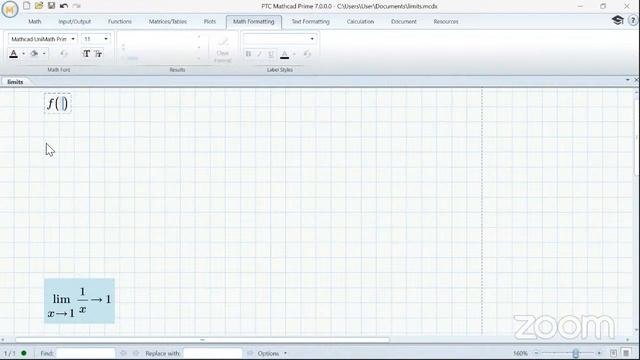Toggle underline in Label Styles

271,54
